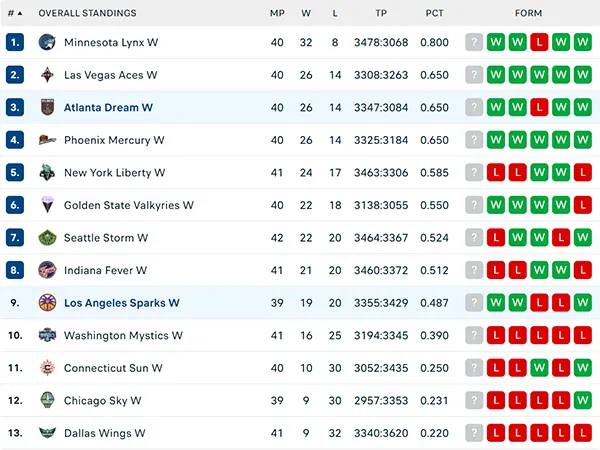The height and width of the screenshot is (450, 600).
Task: Click the Chicago Sky team logo
Action: click(x=47, y=400)
